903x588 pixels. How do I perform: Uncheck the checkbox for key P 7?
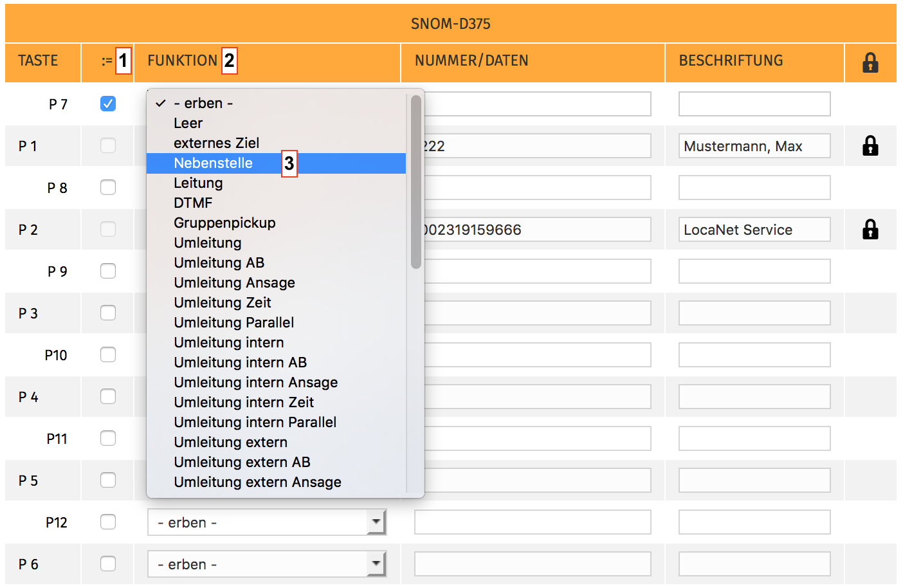[x=108, y=104]
